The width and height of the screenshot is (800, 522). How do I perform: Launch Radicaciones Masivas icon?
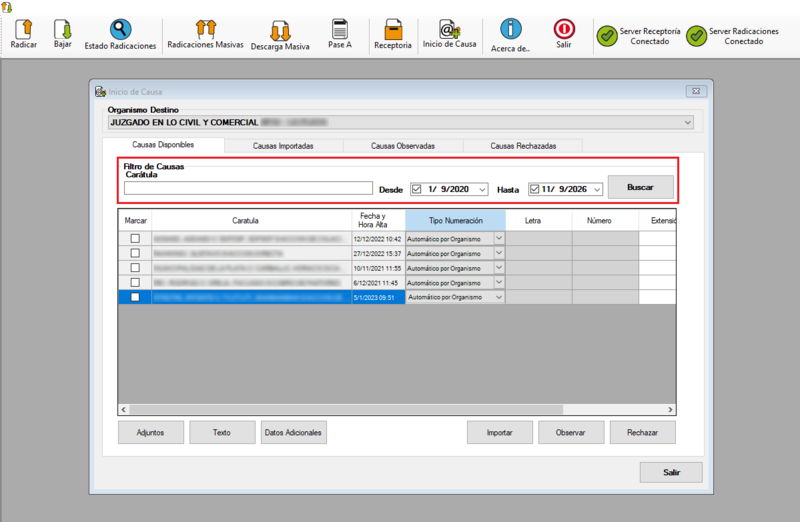pos(206,29)
